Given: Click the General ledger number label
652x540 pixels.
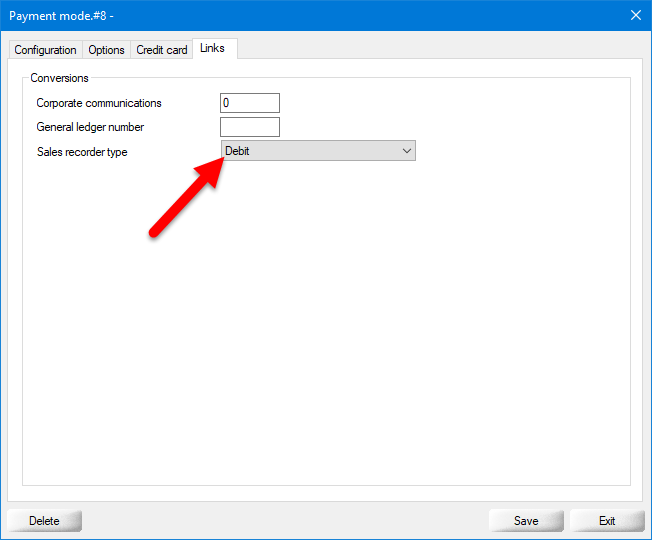Looking at the screenshot, I should tap(90, 127).
